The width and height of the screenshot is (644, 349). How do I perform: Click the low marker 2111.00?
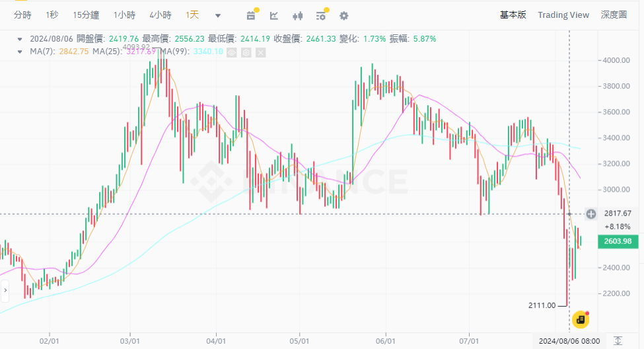coord(542,305)
